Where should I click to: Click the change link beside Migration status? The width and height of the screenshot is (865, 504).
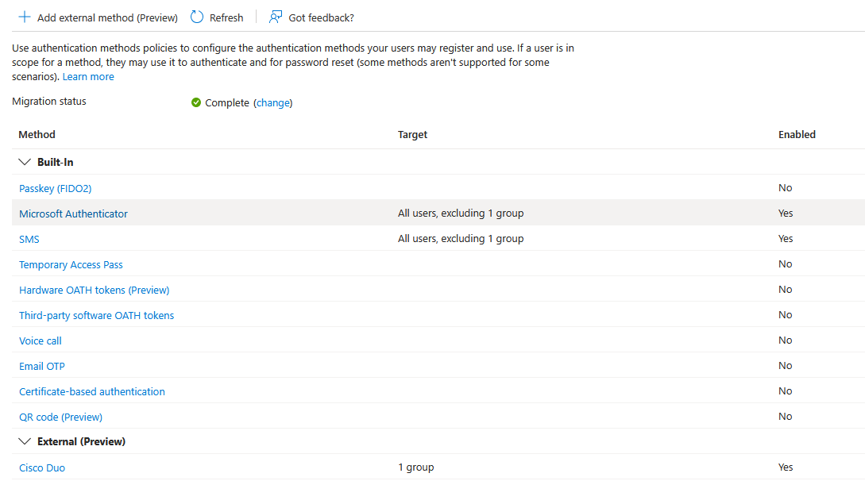coord(273,102)
